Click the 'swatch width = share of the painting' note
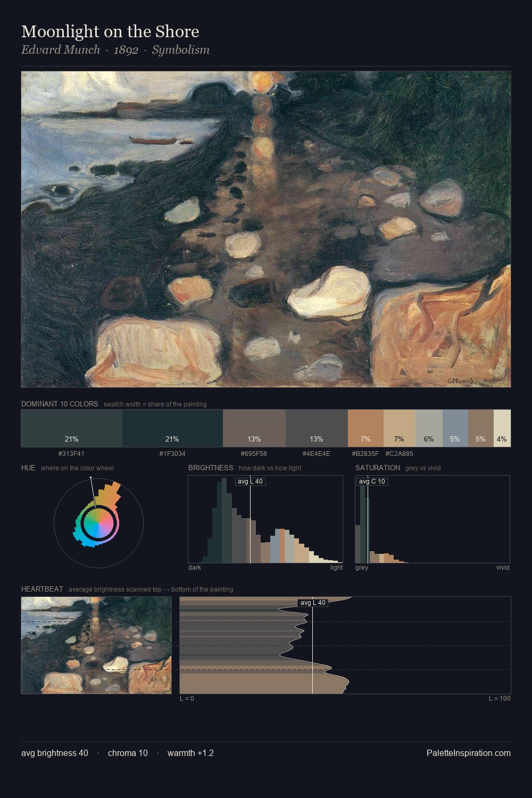This screenshot has width=532, height=798. point(155,404)
